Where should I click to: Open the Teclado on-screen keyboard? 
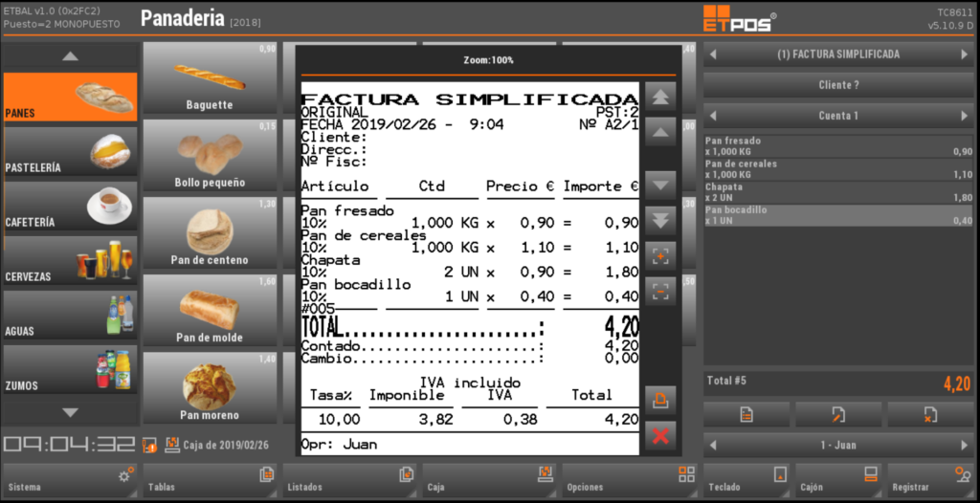tap(746, 480)
